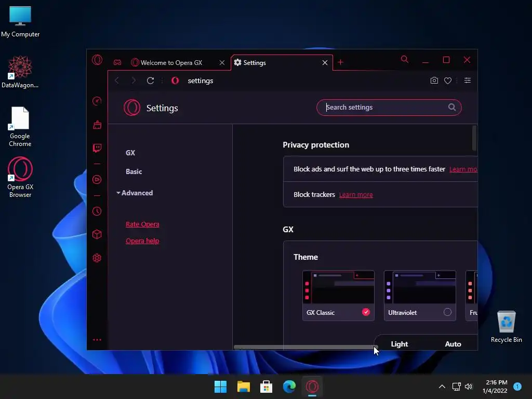This screenshot has height=399, width=532.
Task: Open sidebar setup three-dots menu
Action: click(97, 340)
